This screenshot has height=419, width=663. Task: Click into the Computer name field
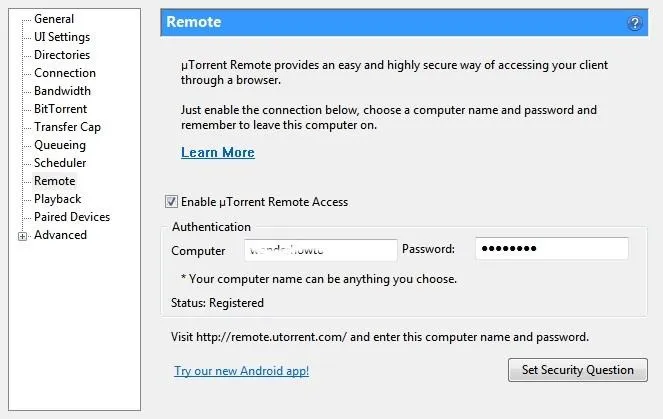click(321, 250)
